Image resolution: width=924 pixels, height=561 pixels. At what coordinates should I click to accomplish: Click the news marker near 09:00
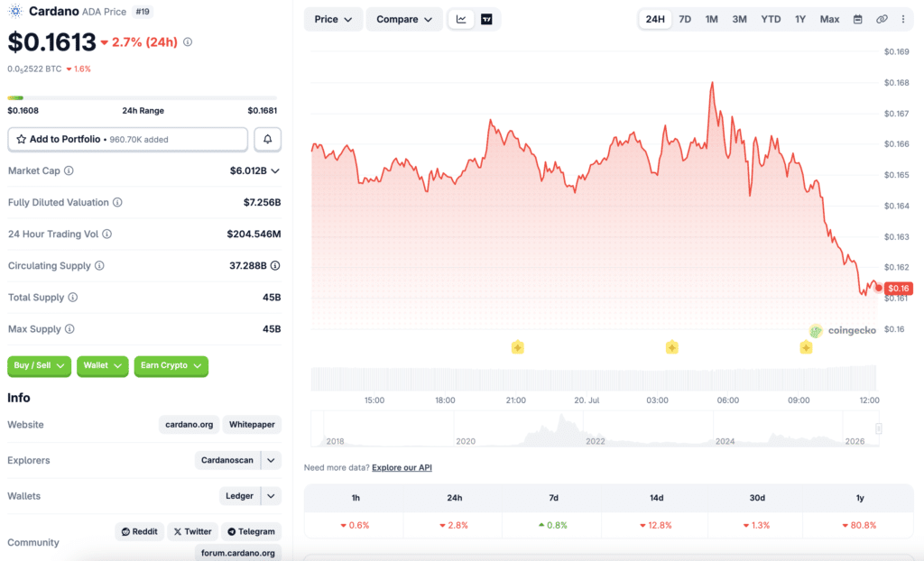coord(806,347)
